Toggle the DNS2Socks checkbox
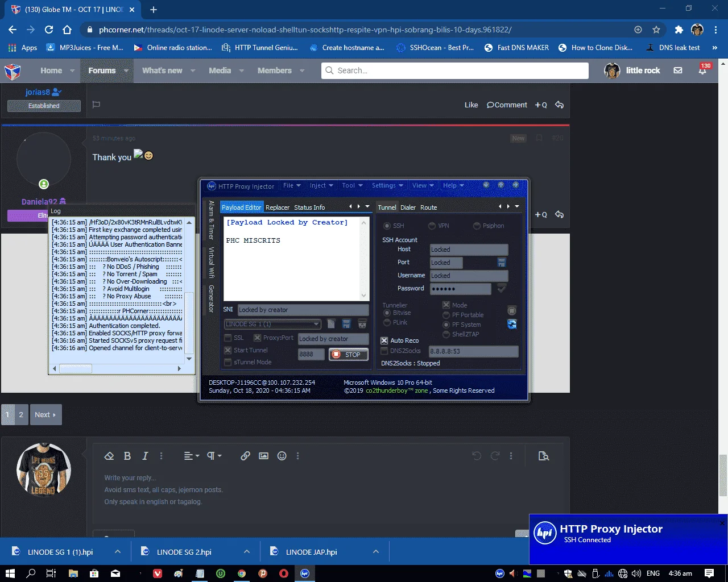The width and height of the screenshot is (728, 582). [x=384, y=351]
